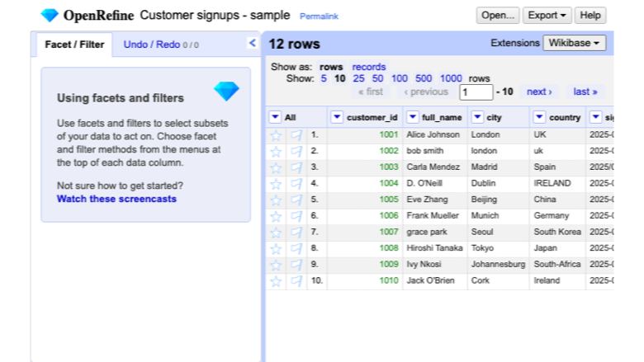
Task: Star row 3 Carla Mendez
Action: (x=276, y=167)
